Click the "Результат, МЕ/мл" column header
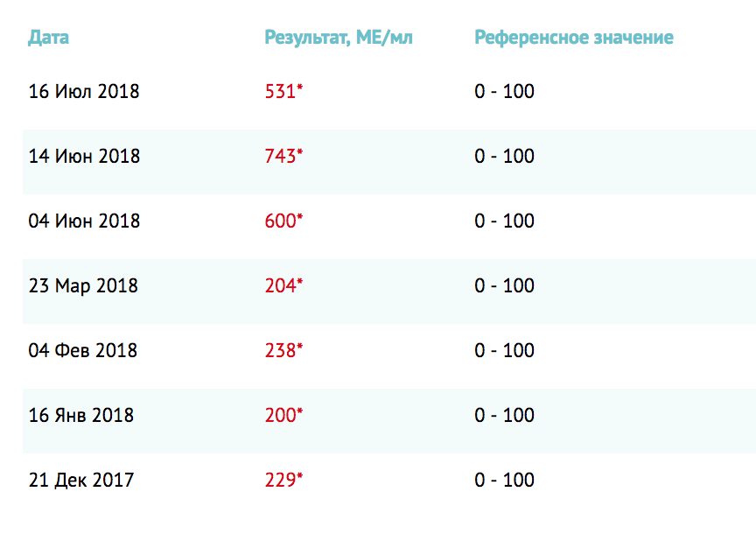Screen dimensions: 756x548 click(x=339, y=38)
